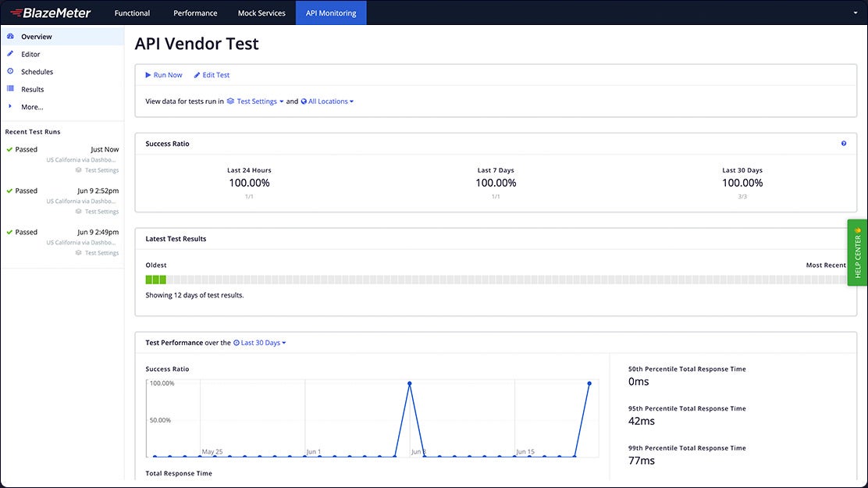Click third green square in Latest Test Results
The height and width of the screenshot is (488, 868).
coord(162,280)
